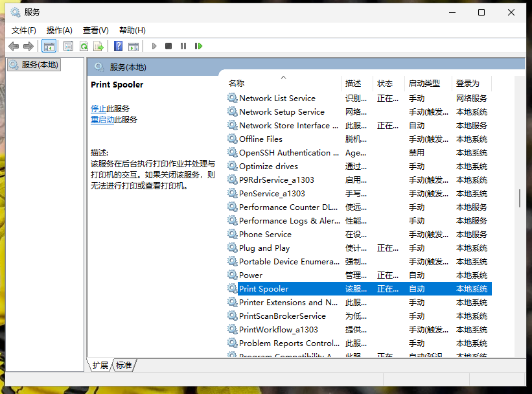Select the Problem Reports Control... row

click(x=359, y=343)
